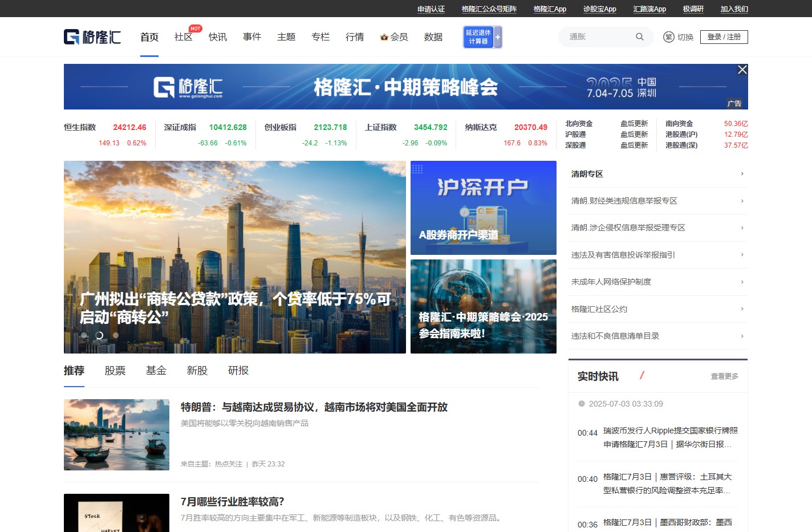
Task: Switch to the 新股 tab
Action: click(x=197, y=371)
